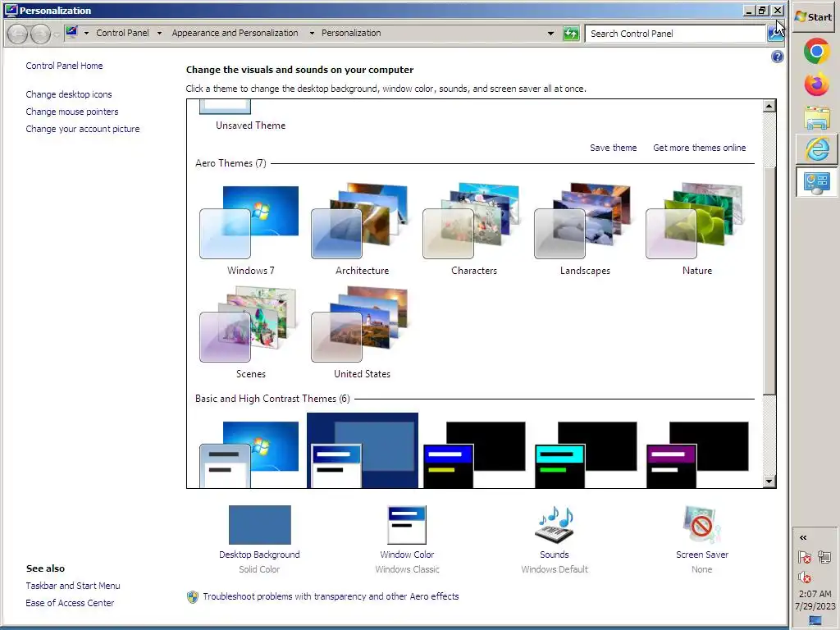The image size is (840, 630).
Task: Click the search magnifier icon
Action: pyautogui.click(x=774, y=33)
